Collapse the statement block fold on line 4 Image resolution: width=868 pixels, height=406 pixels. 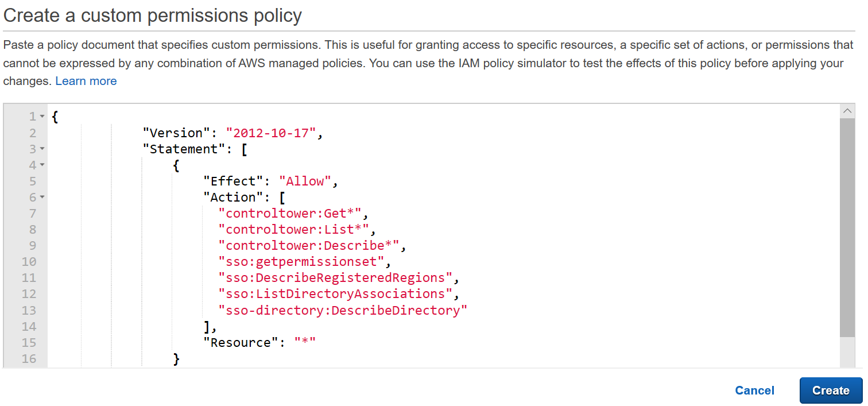[x=41, y=165]
